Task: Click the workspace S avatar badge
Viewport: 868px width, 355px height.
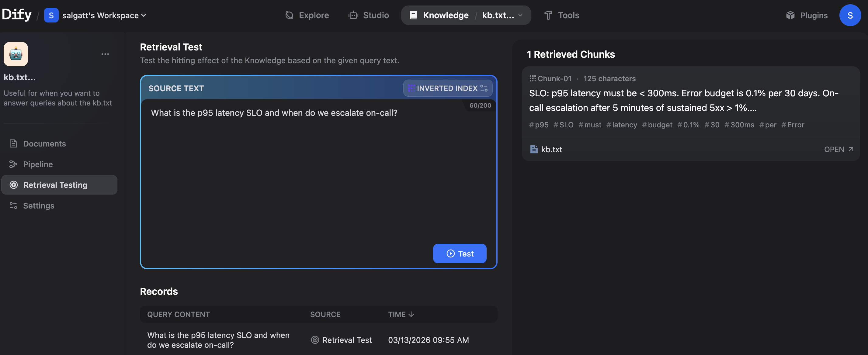Action: (x=51, y=16)
